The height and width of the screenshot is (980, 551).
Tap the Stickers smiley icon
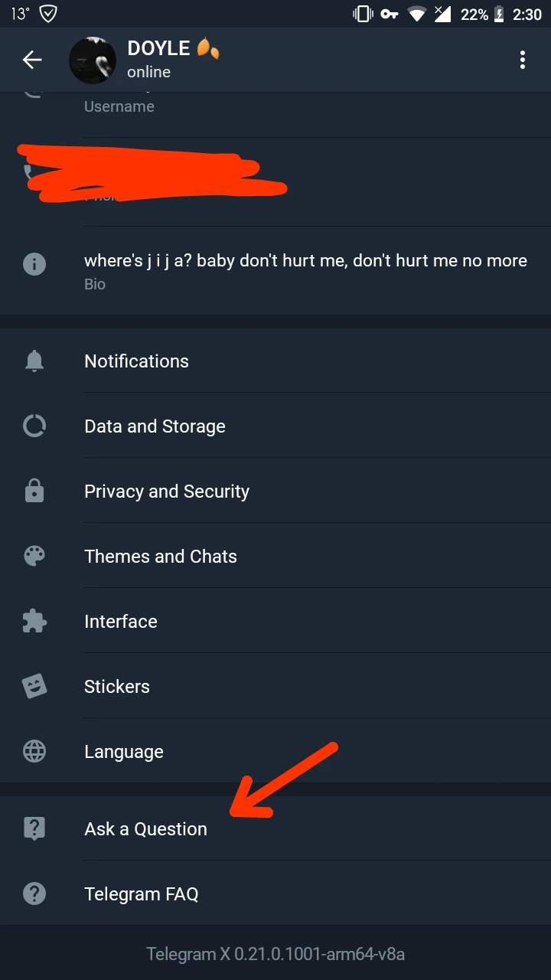[x=34, y=687]
